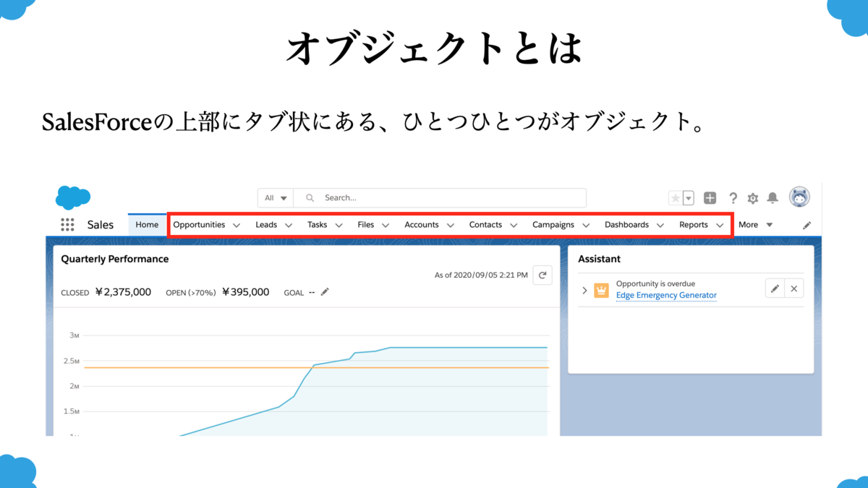The image size is (868, 488).
Task: Expand the Campaigns tab chevron
Action: click(x=586, y=225)
